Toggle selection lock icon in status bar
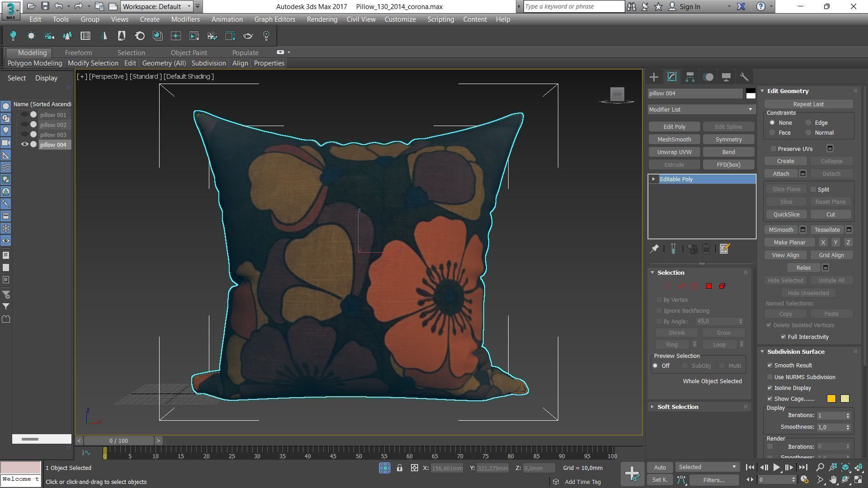This screenshot has width=868, height=488. pyautogui.click(x=400, y=468)
